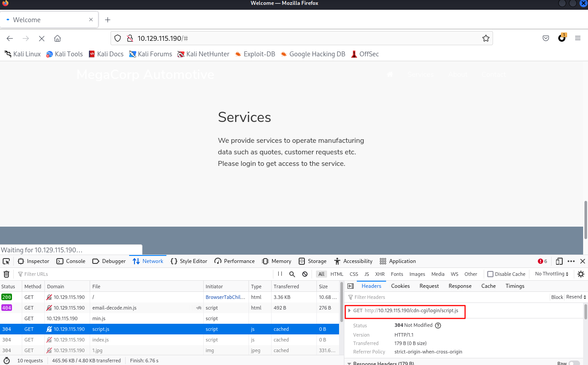
Task: Open the Cookies tab in request details
Action: [400, 286]
